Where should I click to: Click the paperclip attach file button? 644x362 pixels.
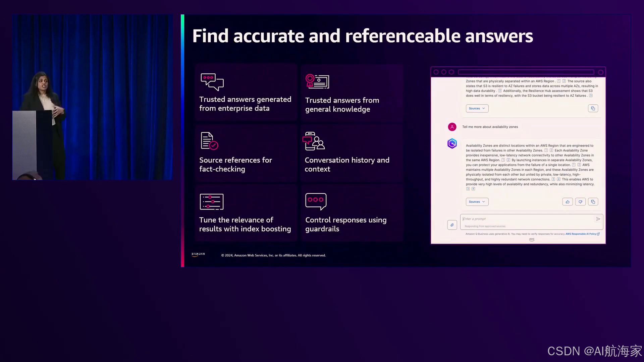[452, 225]
